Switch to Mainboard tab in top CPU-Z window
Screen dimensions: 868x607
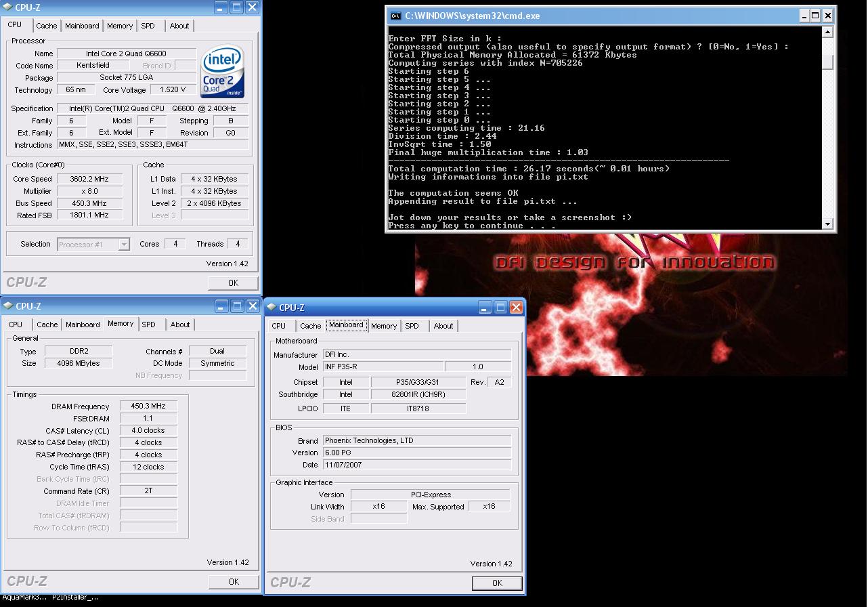(x=82, y=26)
